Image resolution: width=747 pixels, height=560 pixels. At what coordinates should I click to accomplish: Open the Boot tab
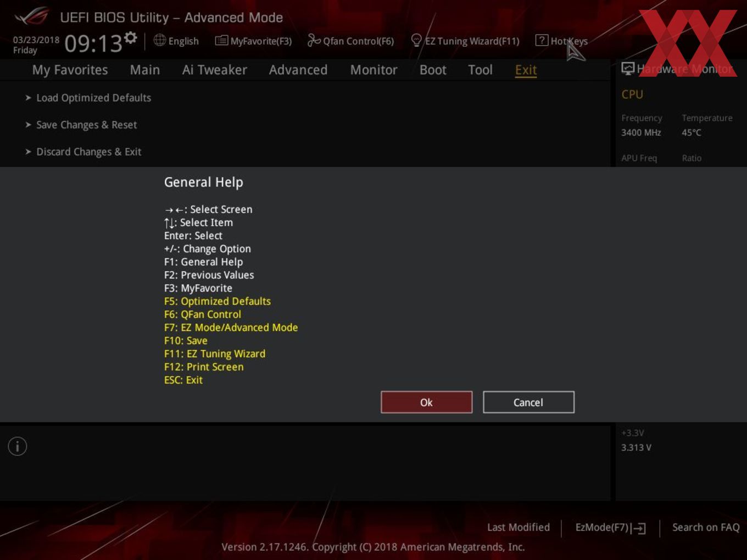point(433,70)
